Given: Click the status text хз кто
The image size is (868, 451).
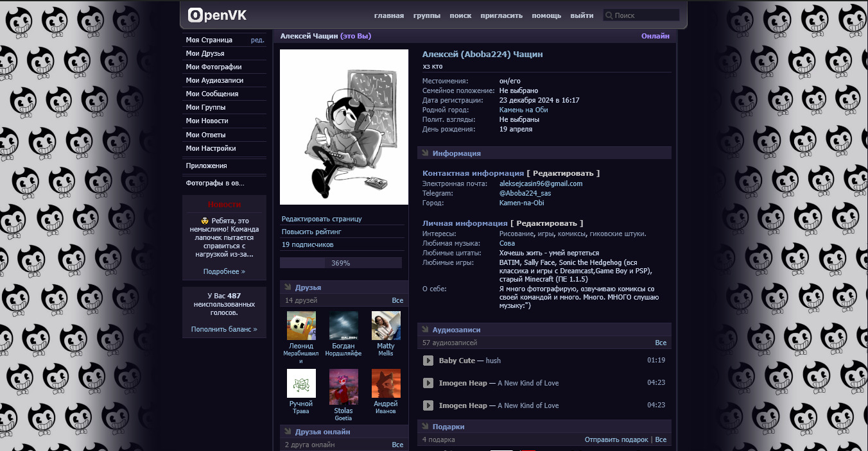Looking at the screenshot, I should (x=432, y=66).
